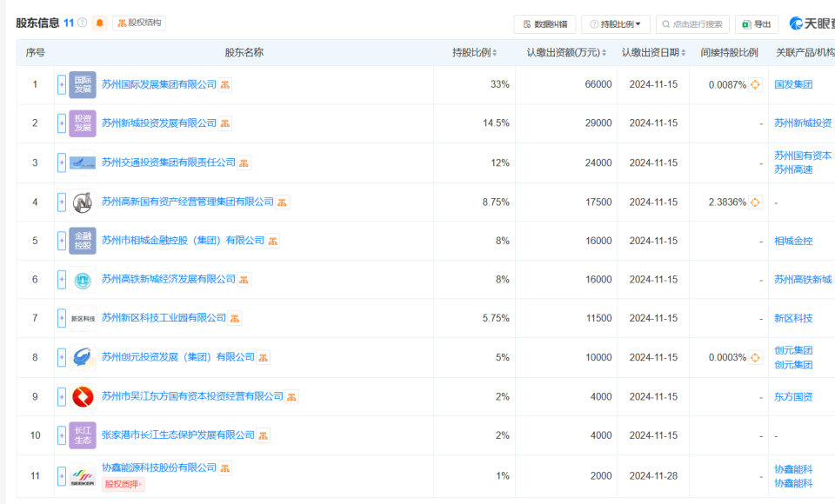Expand row of 苏州新区科技工业园有限公司
835x504 pixels.
click(x=62, y=318)
